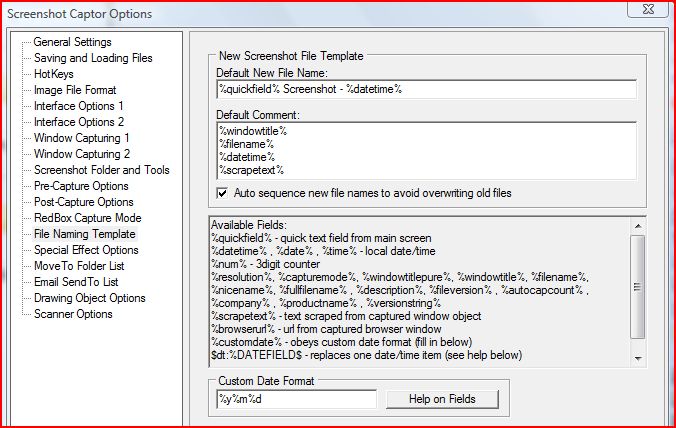Viewport: 676px width, 428px height.
Task: Click the Help on Fields button
Action: (442, 399)
